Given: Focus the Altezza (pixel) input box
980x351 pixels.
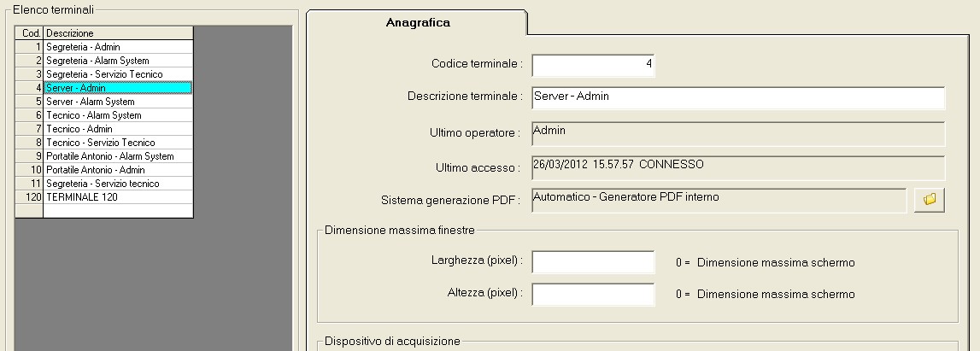Looking at the screenshot, I should (x=593, y=294).
